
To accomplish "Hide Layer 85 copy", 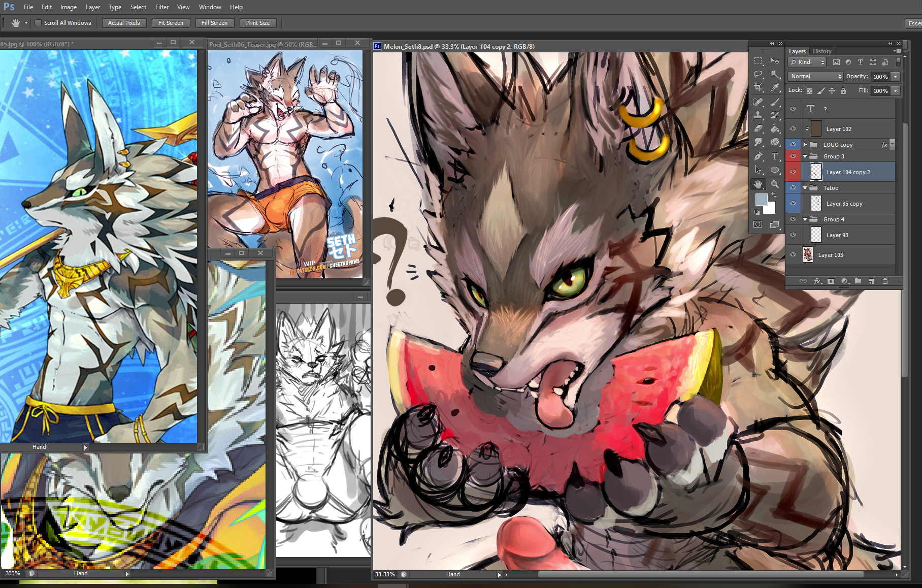I will point(793,204).
